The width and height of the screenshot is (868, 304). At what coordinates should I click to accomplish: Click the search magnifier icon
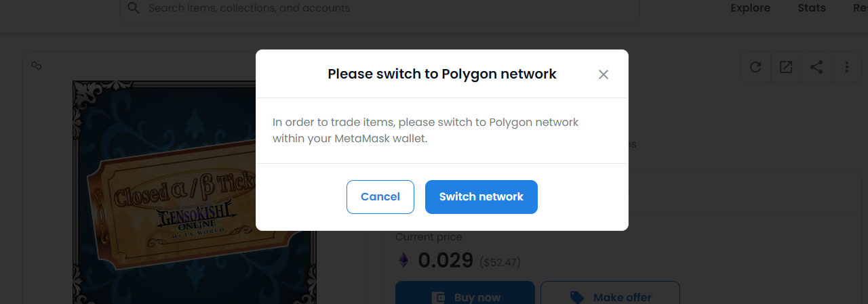134,8
